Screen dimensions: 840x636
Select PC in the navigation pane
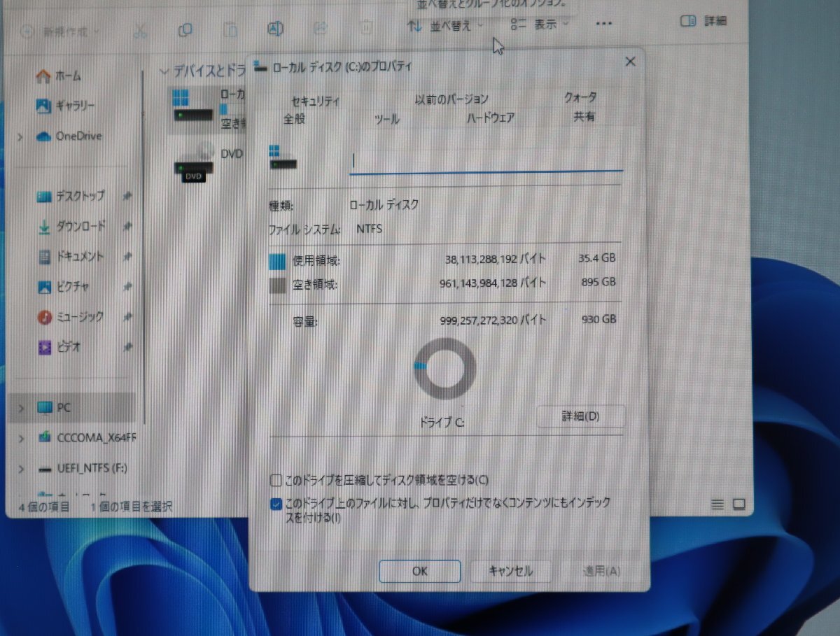72,407
